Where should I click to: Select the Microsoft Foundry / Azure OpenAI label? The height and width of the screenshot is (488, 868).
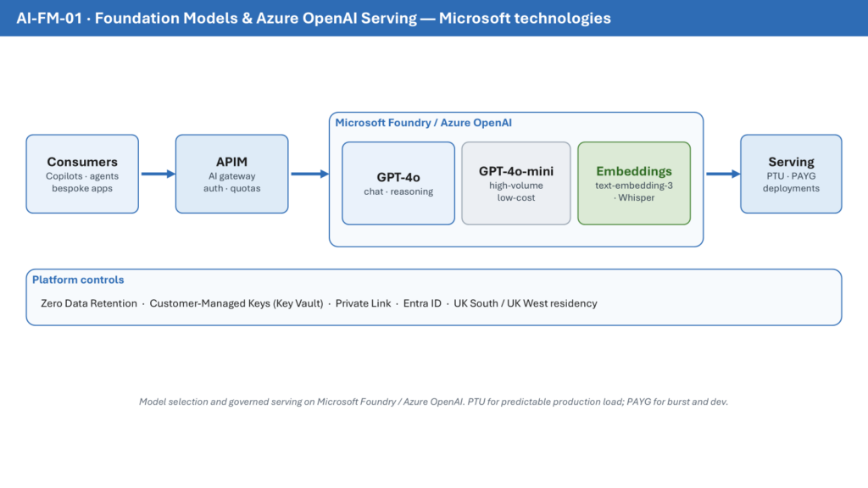pos(424,123)
